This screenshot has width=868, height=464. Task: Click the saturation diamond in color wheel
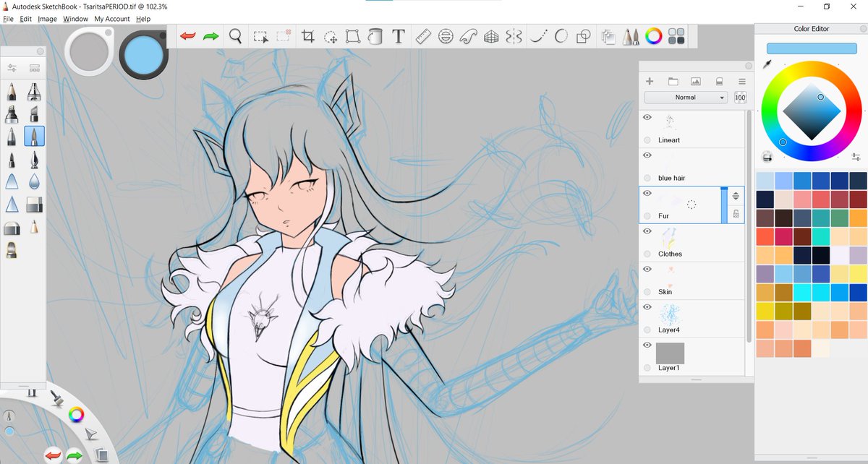(812, 111)
